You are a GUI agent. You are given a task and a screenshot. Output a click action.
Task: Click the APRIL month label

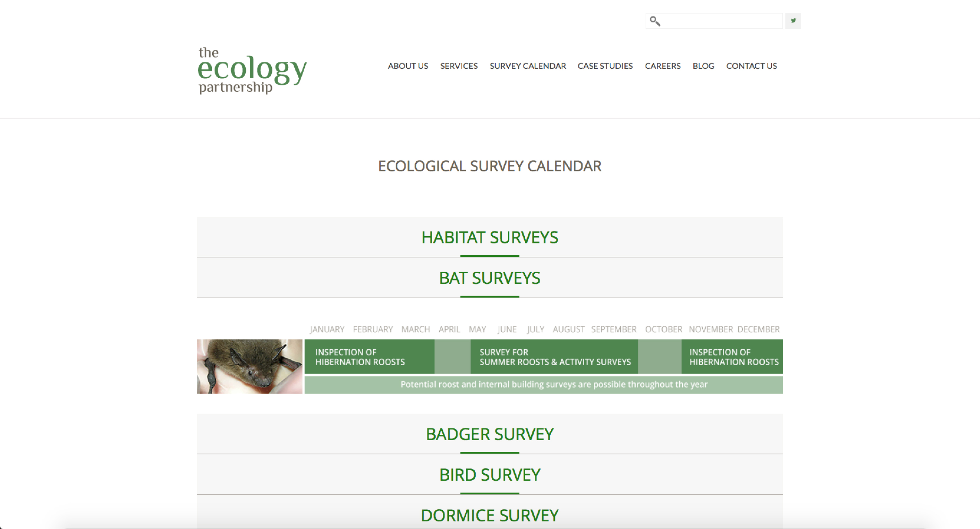tap(449, 329)
